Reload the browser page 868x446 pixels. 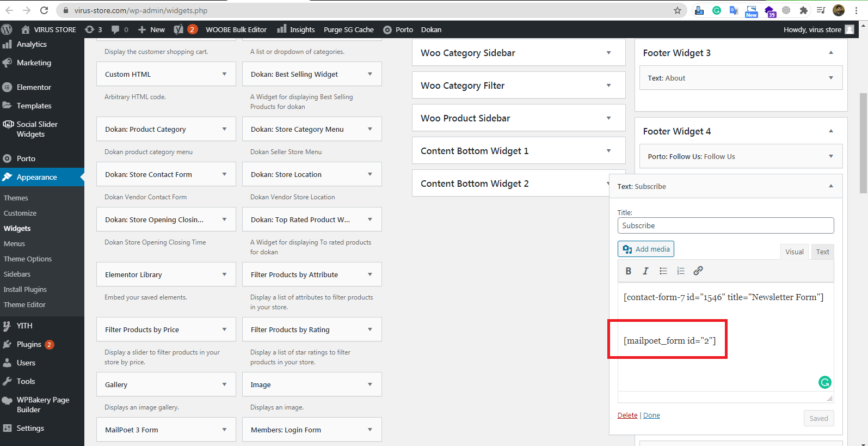click(x=44, y=10)
